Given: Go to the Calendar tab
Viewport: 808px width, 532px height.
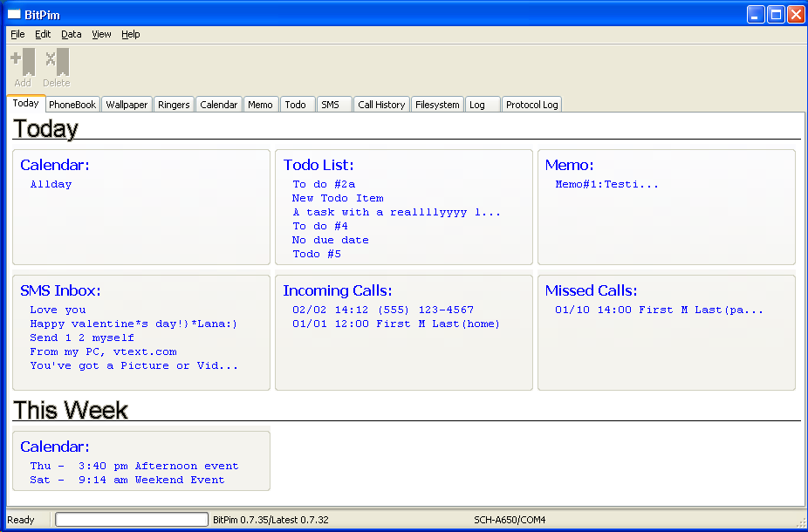Looking at the screenshot, I should click(218, 105).
